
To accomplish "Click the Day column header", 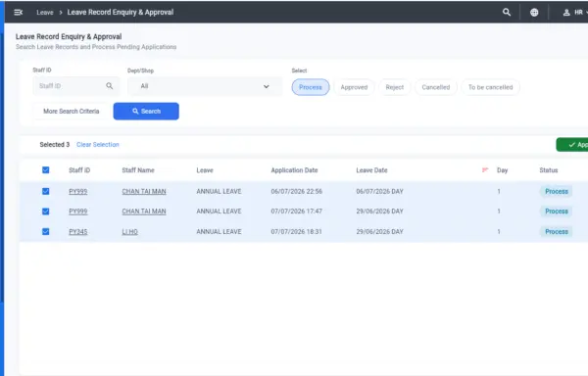I will click(502, 170).
